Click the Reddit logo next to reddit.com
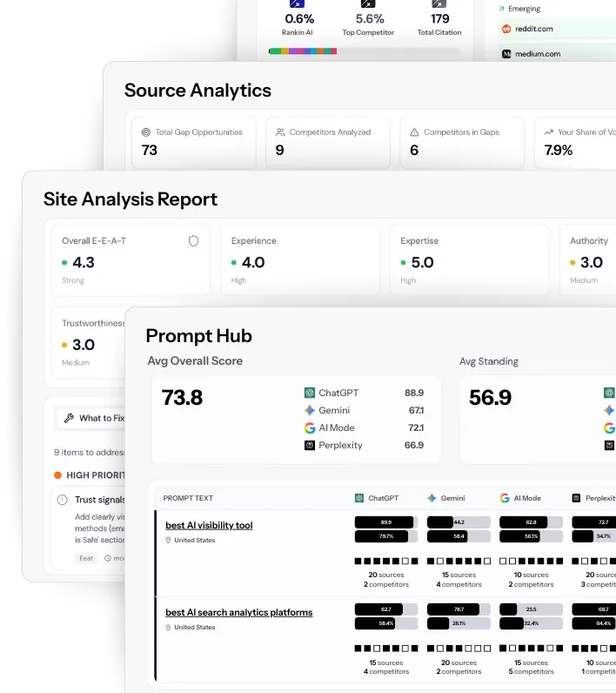 (506, 29)
